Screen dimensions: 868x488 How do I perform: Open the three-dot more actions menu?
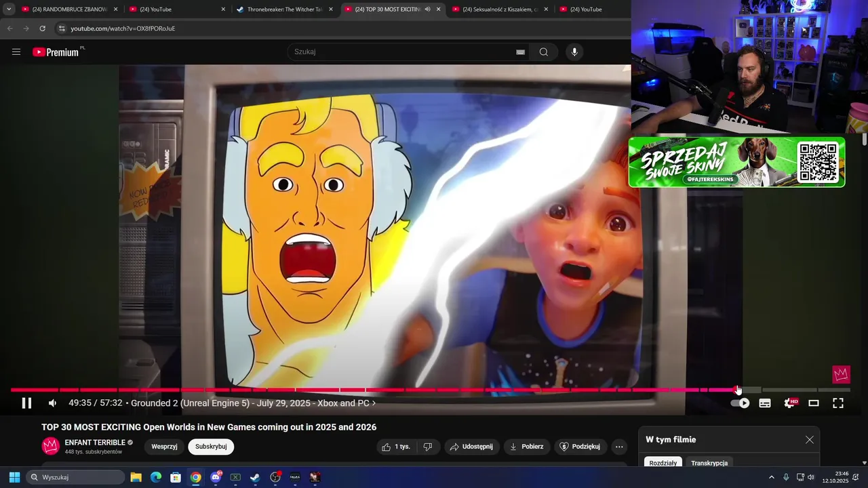(619, 447)
